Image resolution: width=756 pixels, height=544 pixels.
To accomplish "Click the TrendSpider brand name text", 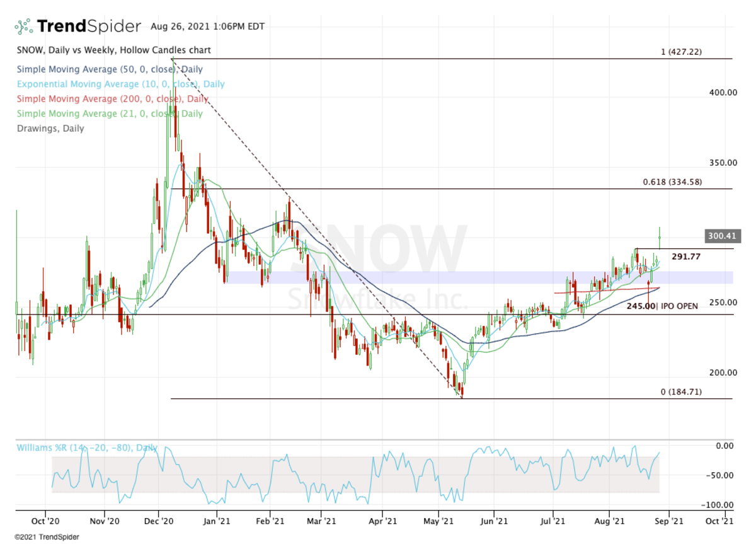I will click(x=89, y=26).
